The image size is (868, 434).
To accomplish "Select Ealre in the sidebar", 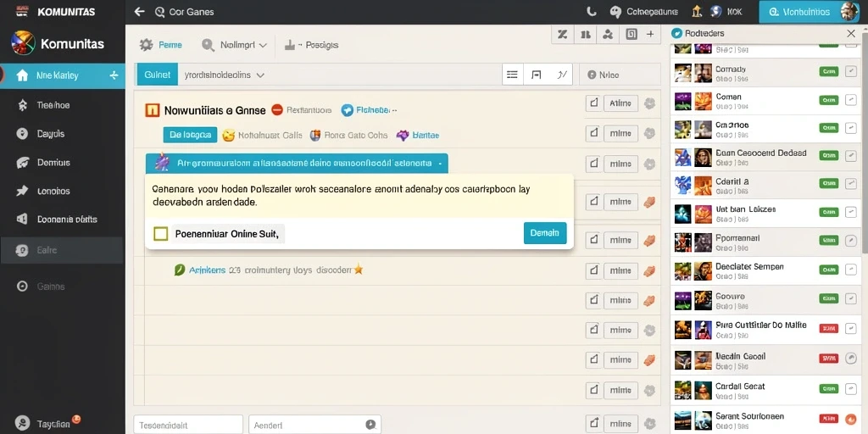I will click(x=63, y=250).
